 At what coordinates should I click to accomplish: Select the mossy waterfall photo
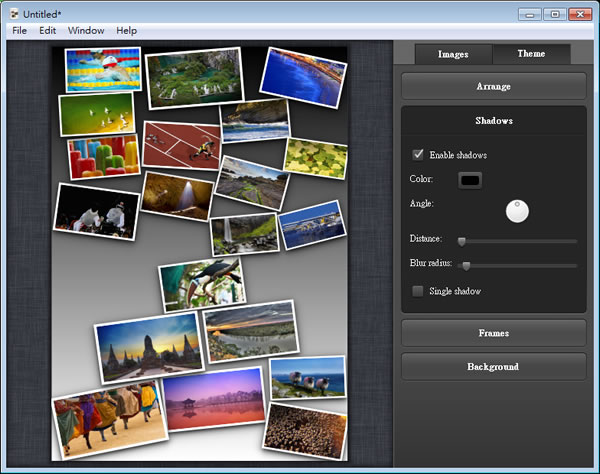pos(245,235)
